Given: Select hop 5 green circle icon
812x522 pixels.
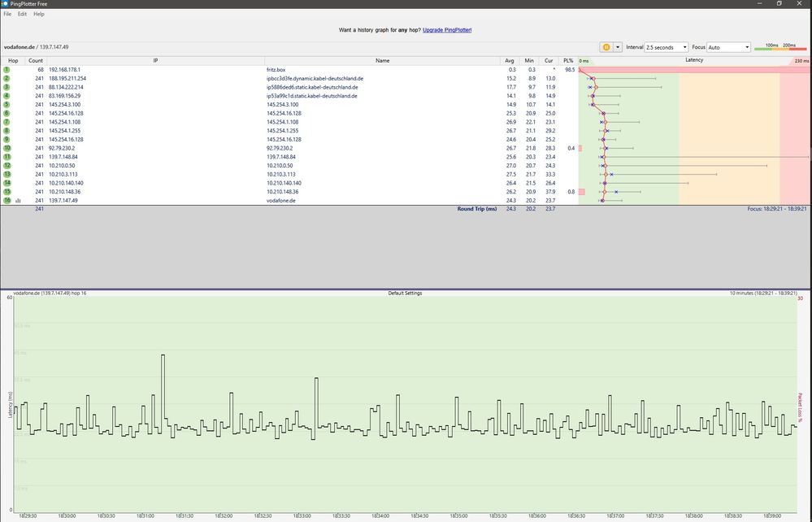Looking at the screenshot, I should [7, 105].
